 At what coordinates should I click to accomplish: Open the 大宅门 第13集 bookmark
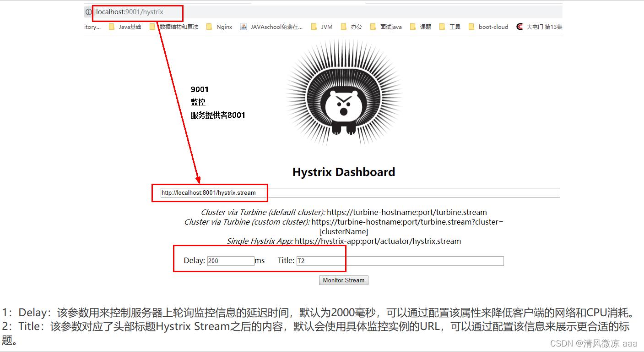[x=539, y=27]
